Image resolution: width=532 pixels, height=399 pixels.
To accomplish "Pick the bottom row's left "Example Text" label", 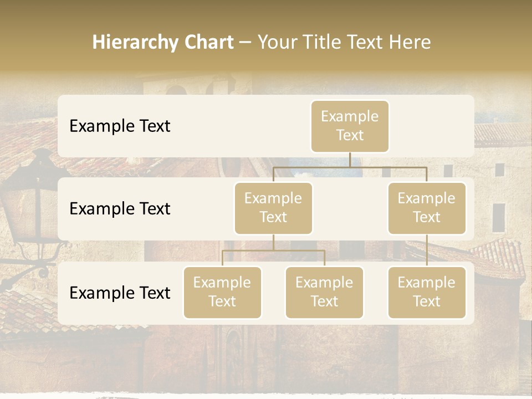I will [x=120, y=293].
